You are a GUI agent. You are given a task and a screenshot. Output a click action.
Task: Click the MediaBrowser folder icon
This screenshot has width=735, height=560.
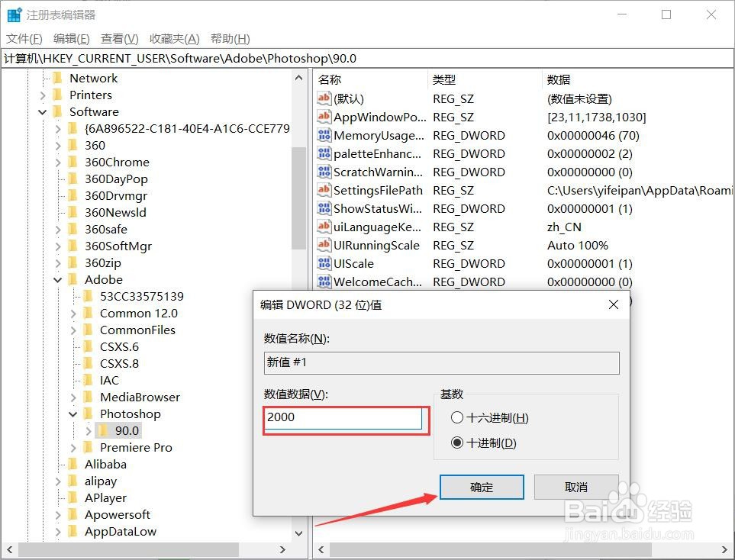(x=88, y=397)
